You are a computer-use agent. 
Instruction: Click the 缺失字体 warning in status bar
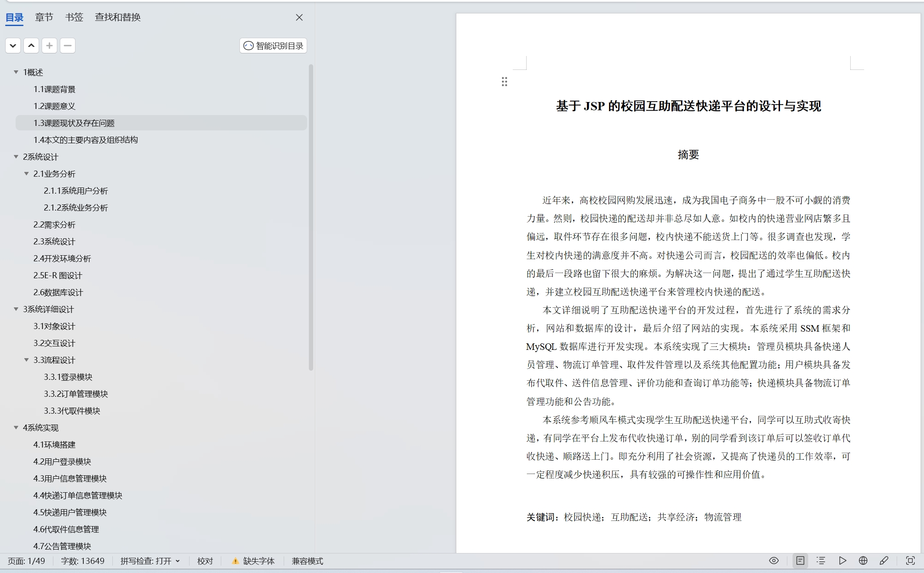click(x=253, y=561)
